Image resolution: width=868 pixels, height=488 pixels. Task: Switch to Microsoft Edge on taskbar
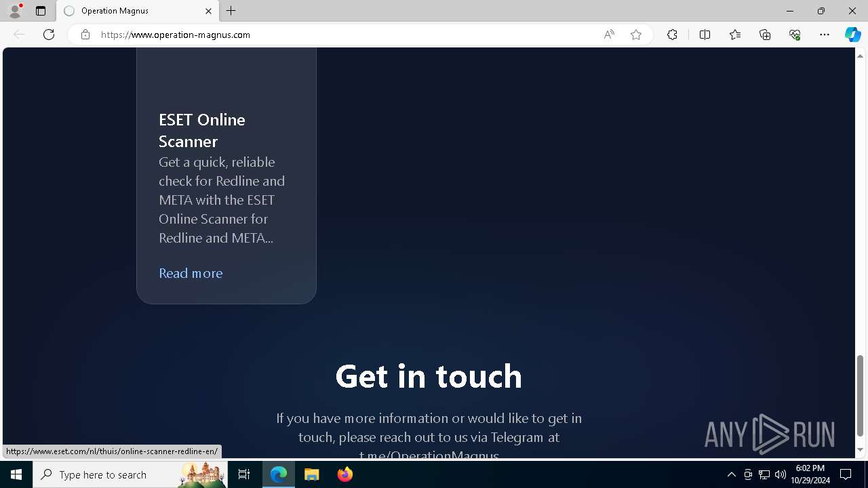click(279, 474)
